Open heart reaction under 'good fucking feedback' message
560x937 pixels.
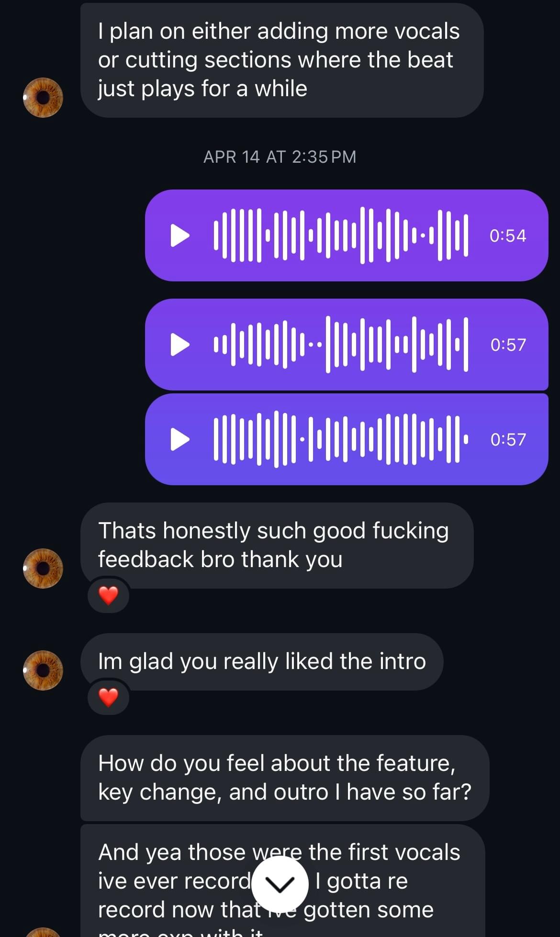click(109, 595)
